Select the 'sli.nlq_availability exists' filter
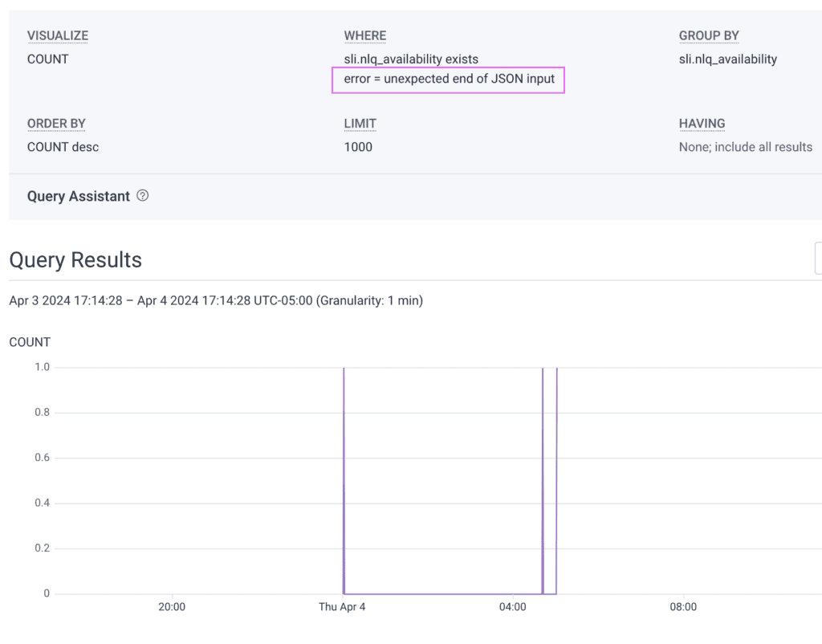This screenshot has height=644, width=822. click(x=411, y=59)
